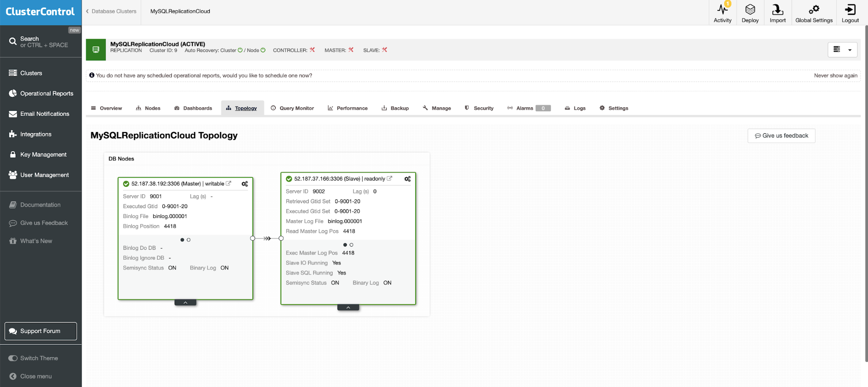Select first page dot on master card
This screenshot has height=387, width=868.
(182, 240)
